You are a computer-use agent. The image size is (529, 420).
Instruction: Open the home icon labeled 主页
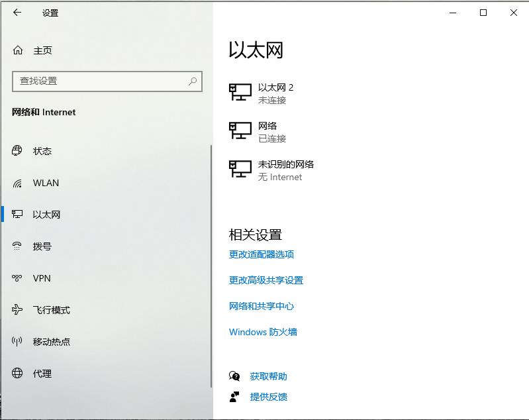[18, 50]
